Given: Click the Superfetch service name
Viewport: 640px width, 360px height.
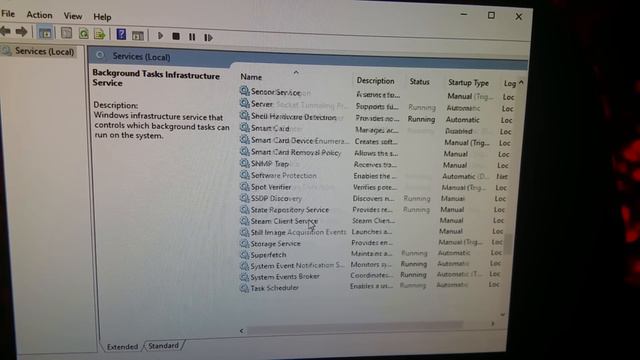Looking at the screenshot, I should pyautogui.click(x=268, y=255).
